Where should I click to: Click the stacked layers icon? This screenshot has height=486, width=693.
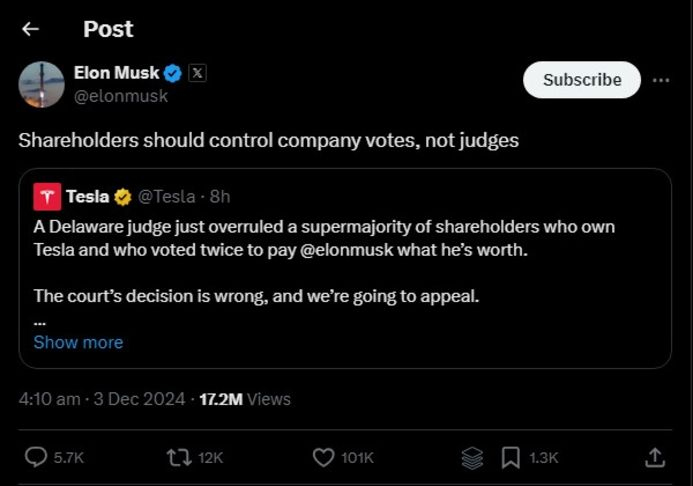pyautogui.click(x=472, y=457)
